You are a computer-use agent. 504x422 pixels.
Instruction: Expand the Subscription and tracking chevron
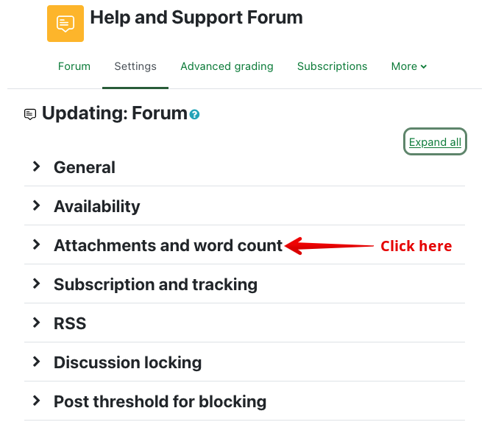pos(36,284)
